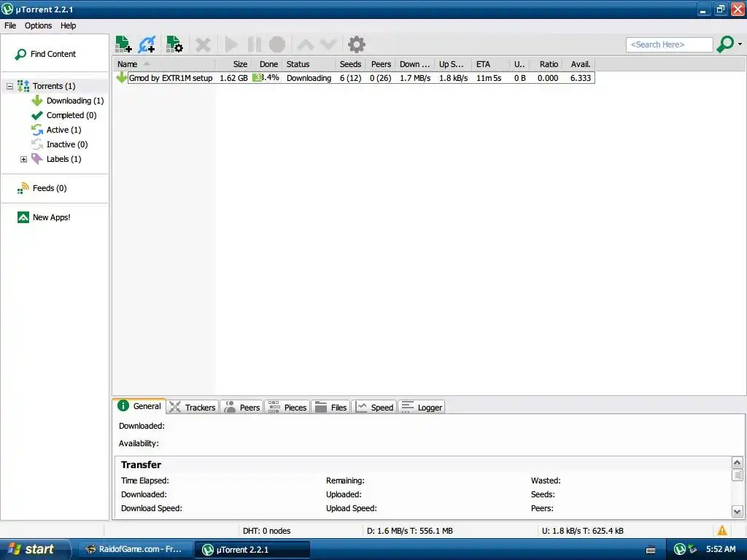
Task: Sort by the Name column header
Action: [163, 64]
